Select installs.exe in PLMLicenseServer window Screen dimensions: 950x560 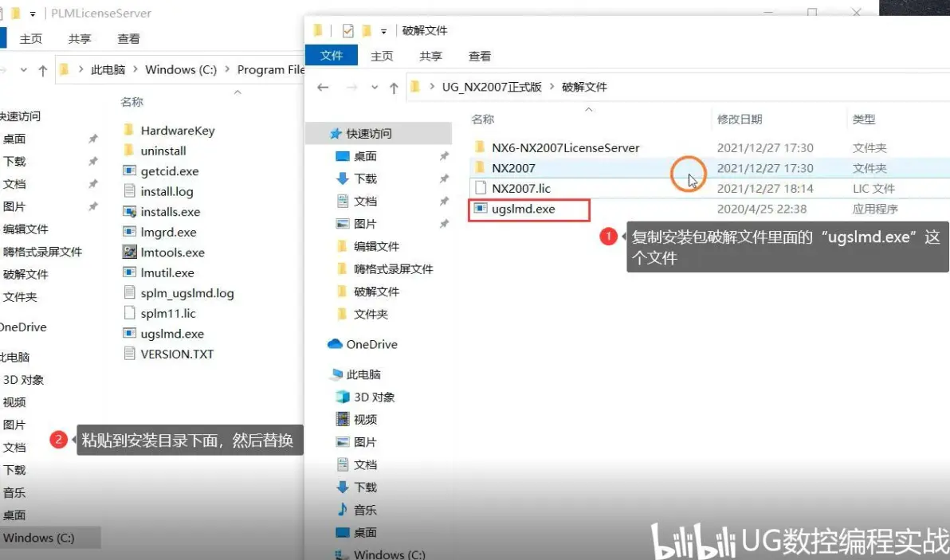[x=171, y=212]
